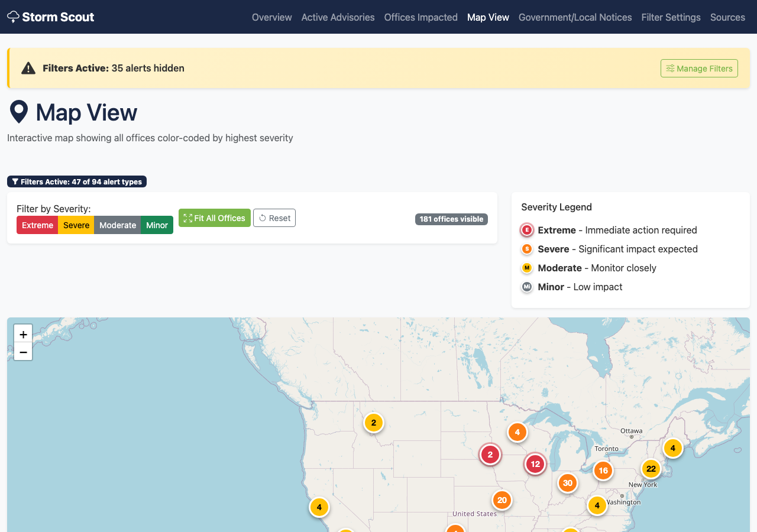Navigate to Government/Local Notices
This screenshot has width=757, height=532.
click(x=575, y=17)
